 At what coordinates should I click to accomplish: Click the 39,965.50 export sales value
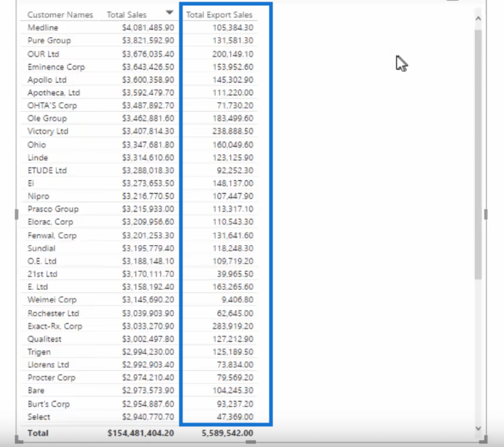point(235,274)
